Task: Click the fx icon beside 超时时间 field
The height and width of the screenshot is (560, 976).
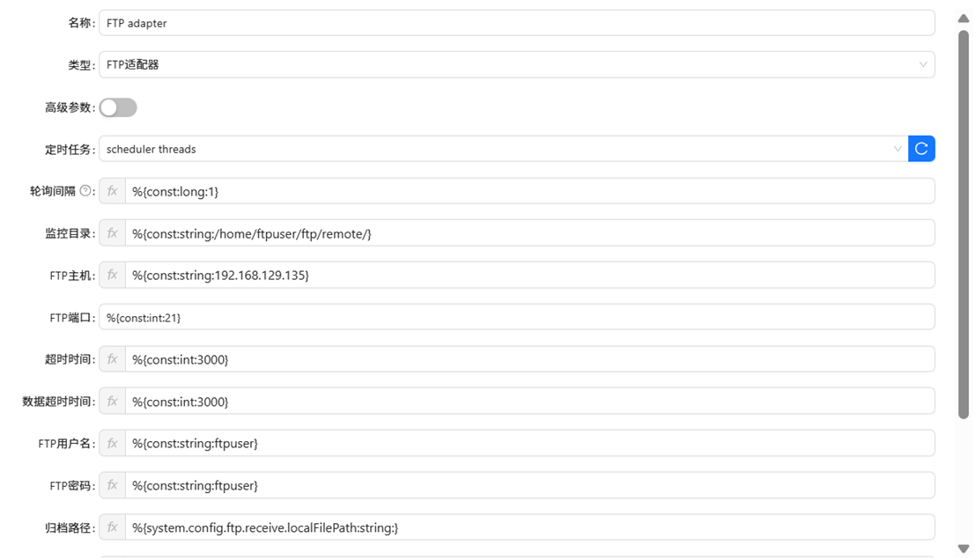Action: (x=112, y=359)
